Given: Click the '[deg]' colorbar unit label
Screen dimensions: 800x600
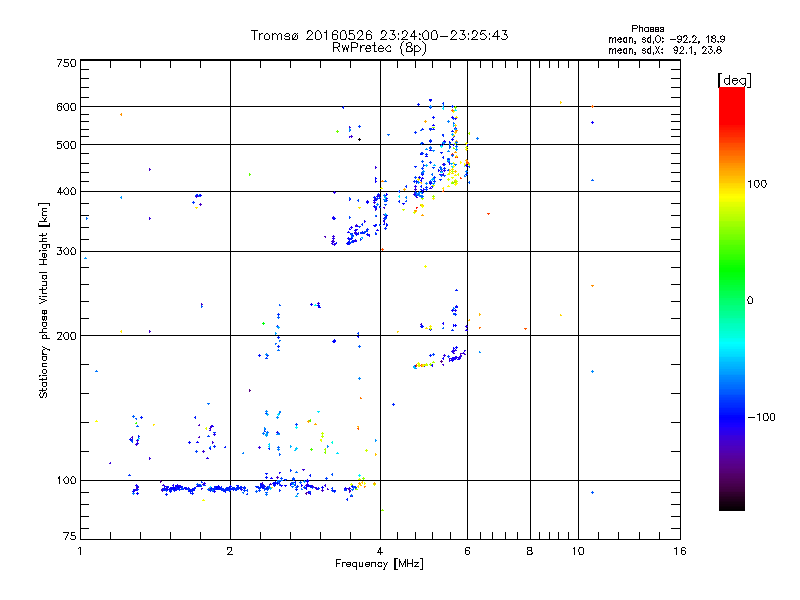Looking at the screenshot, I should click(x=734, y=80).
